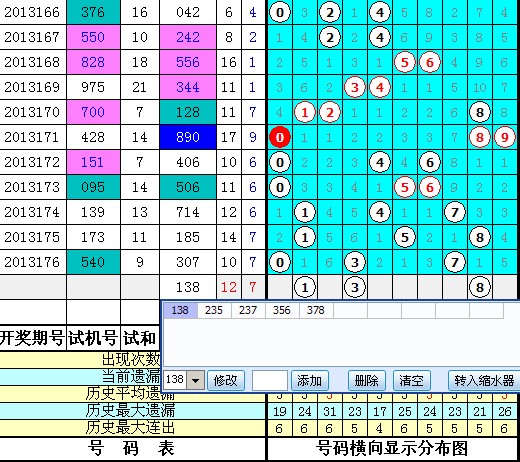
Task: Click the solid red 0 ball in row 2013171
Action: [280, 137]
